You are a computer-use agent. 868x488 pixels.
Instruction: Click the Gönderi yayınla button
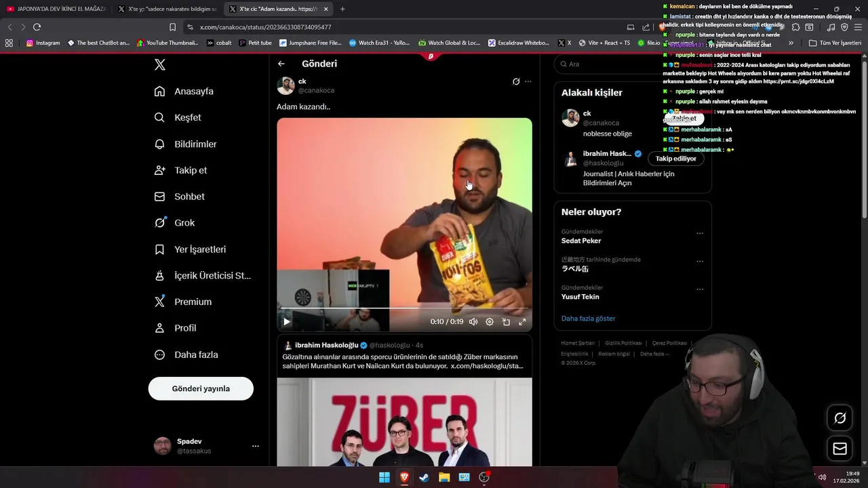[x=201, y=388]
